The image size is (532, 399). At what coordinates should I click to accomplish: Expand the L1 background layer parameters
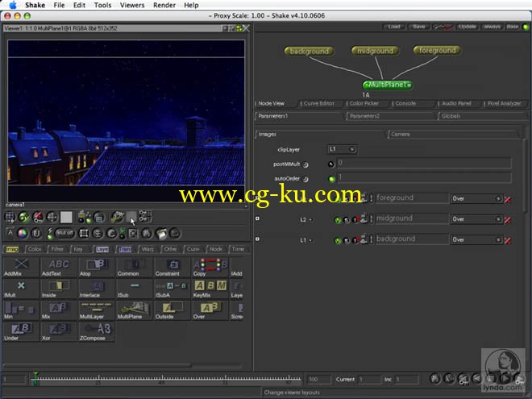pos(257,239)
